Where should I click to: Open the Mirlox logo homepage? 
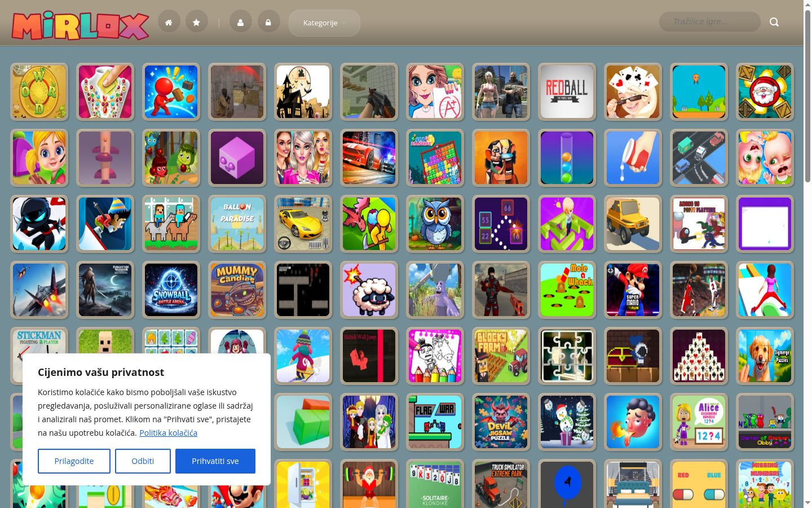[80, 25]
